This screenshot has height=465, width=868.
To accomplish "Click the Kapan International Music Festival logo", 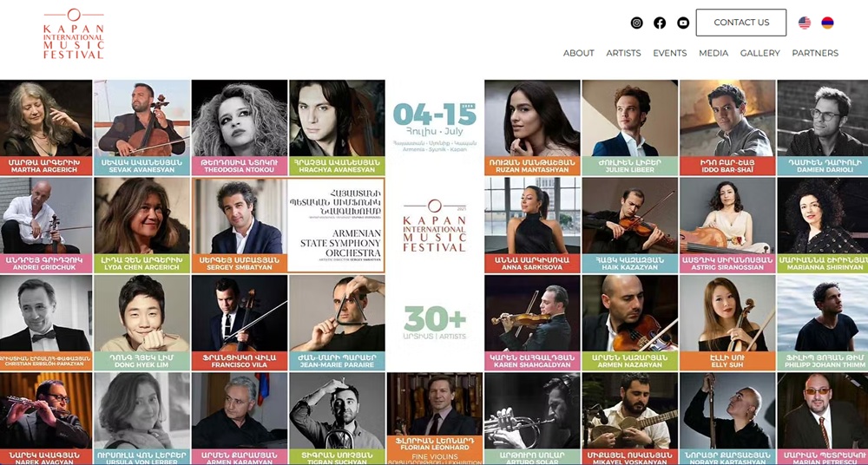I will coord(74,34).
